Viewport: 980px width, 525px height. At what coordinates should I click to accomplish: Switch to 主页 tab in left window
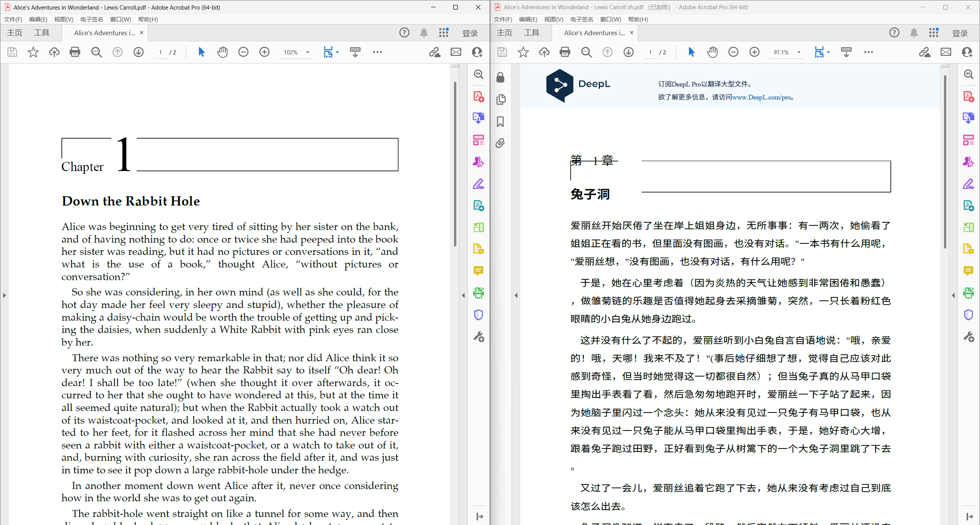point(15,33)
